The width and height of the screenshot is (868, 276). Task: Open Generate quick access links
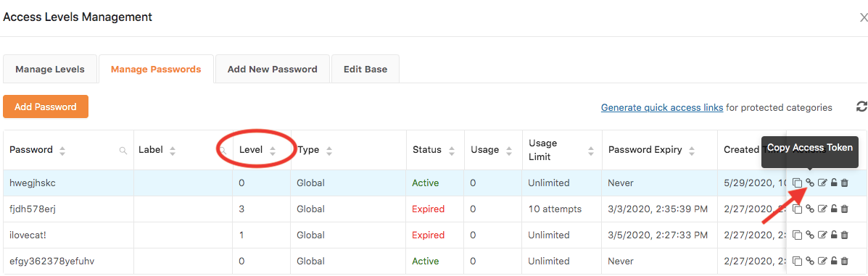[662, 107]
